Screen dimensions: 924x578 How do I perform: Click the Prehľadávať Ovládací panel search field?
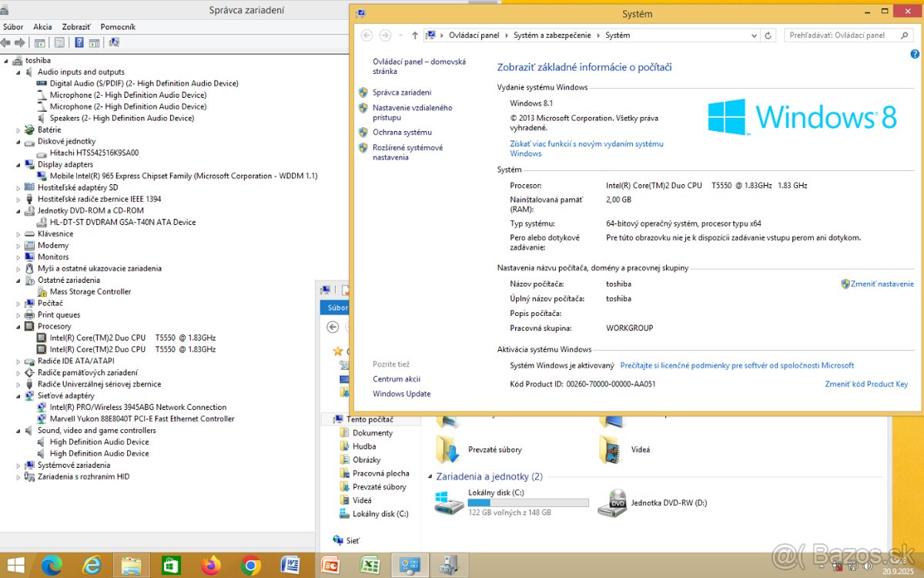click(847, 35)
